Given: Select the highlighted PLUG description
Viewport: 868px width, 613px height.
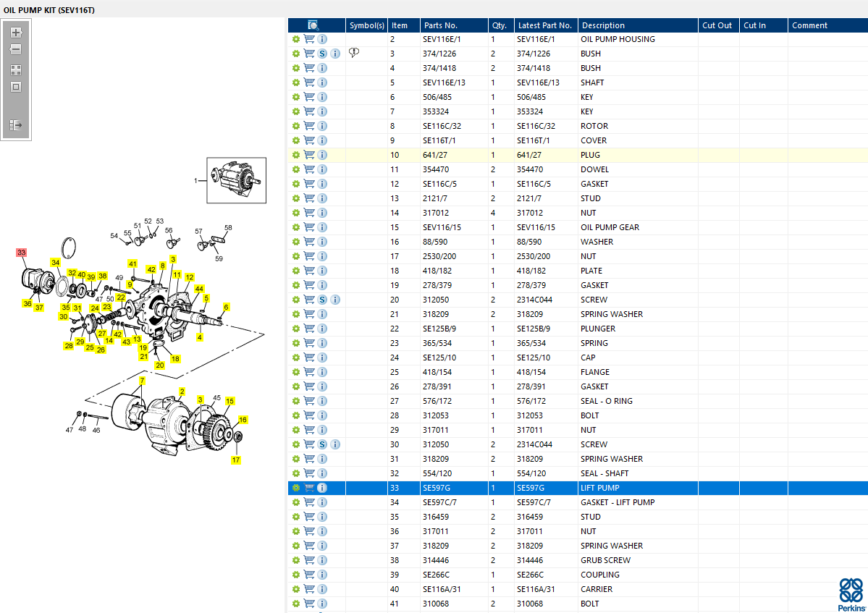Looking at the screenshot, I should point(590,155).
